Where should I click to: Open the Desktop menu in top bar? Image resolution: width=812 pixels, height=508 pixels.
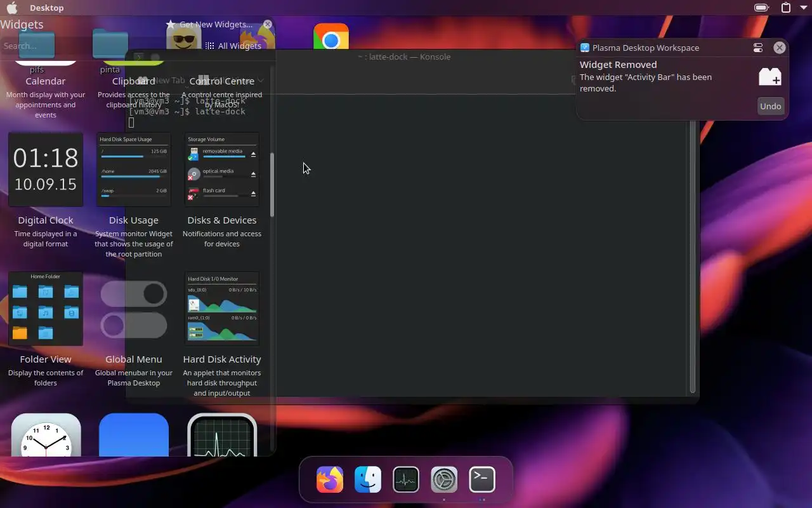tap(47, 8)
